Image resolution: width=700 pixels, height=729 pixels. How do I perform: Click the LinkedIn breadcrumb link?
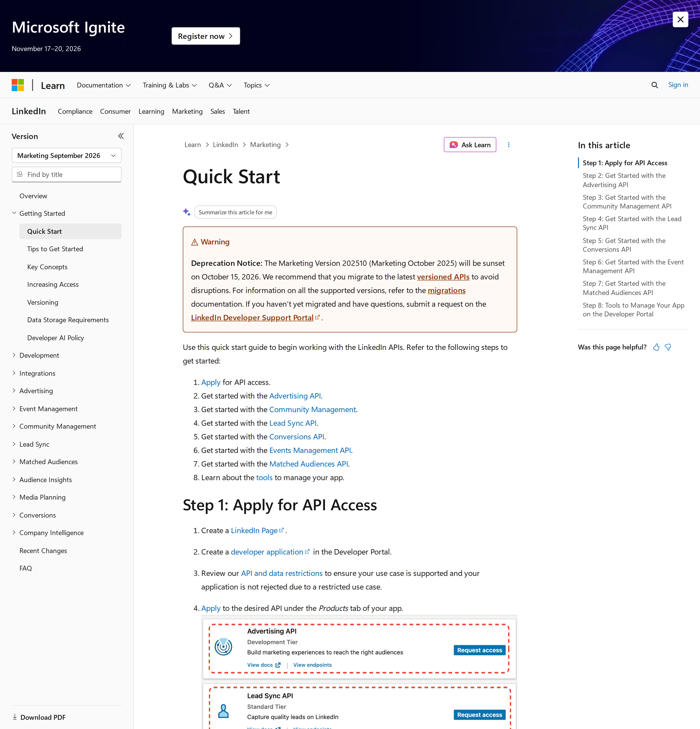[225, 145]
